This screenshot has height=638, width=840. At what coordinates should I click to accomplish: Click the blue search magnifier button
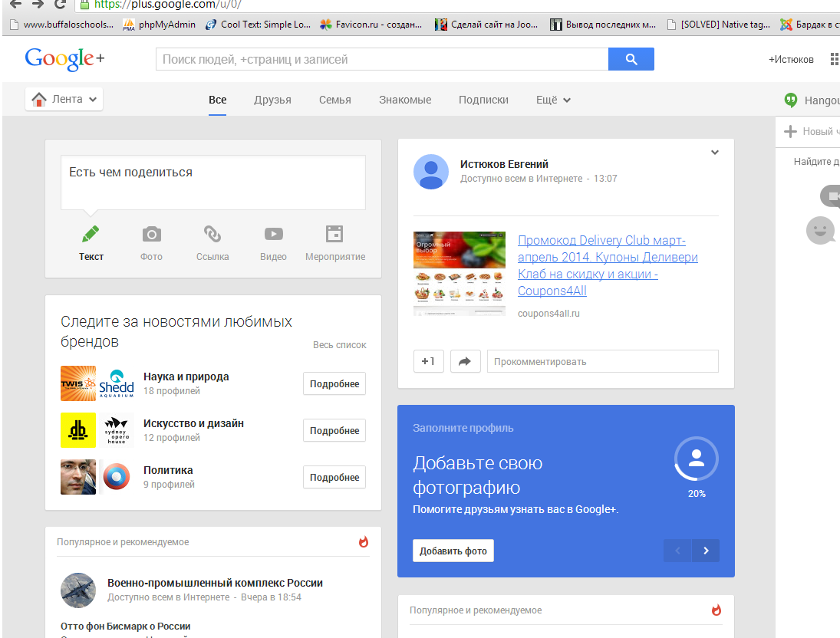tap(631, 59)
